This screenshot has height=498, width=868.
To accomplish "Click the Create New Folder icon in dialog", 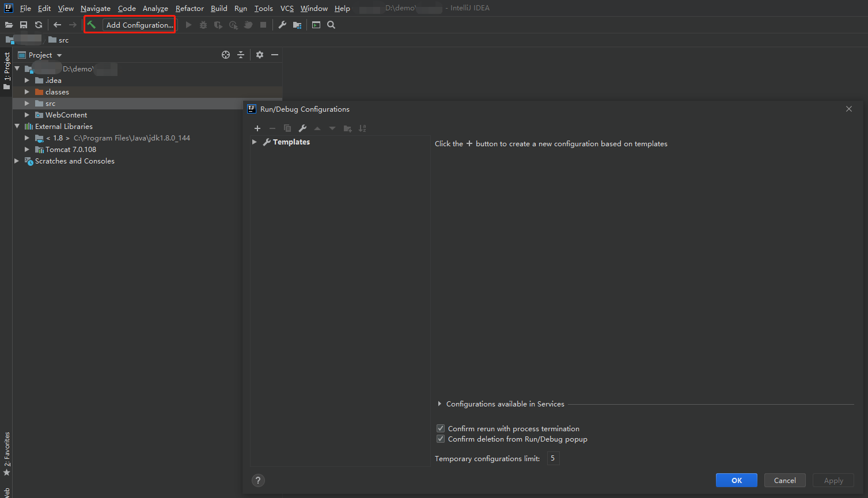I will pyautogui.click(x=347, y=128).
